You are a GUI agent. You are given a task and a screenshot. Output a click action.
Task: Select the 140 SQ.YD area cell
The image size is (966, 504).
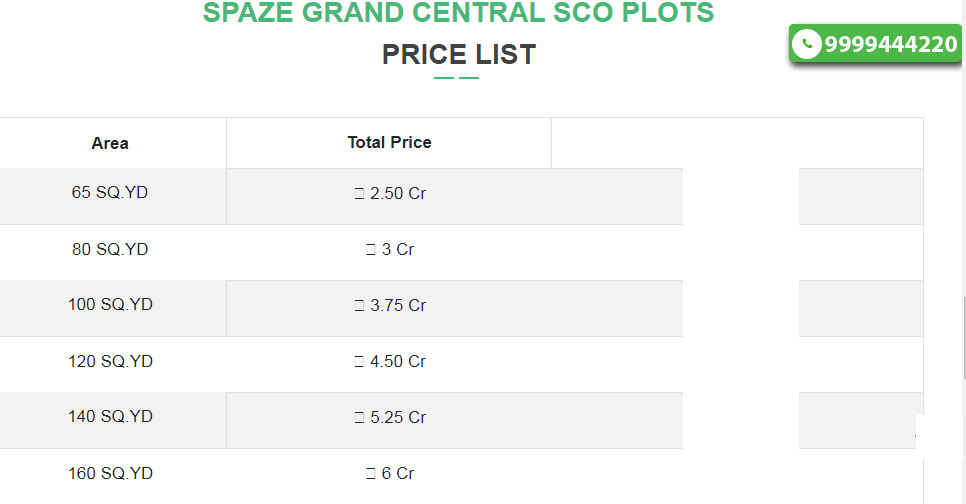[110, 417]
